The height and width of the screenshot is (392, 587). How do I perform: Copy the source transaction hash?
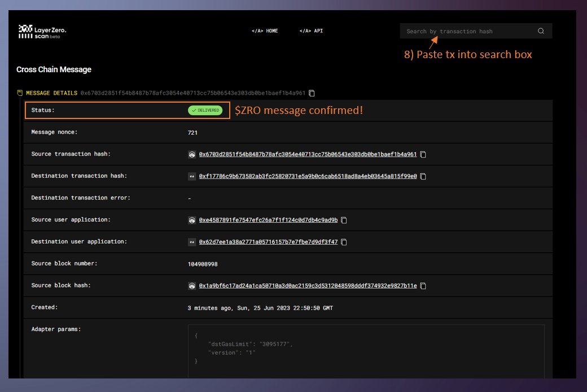(x=422, y=153)
